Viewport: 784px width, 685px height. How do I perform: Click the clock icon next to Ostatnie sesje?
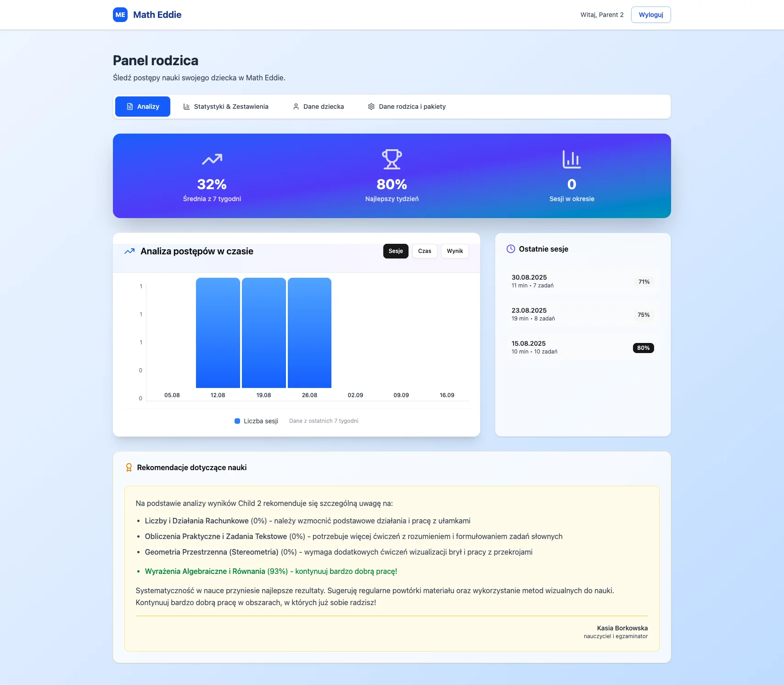[x=510, y=249]
